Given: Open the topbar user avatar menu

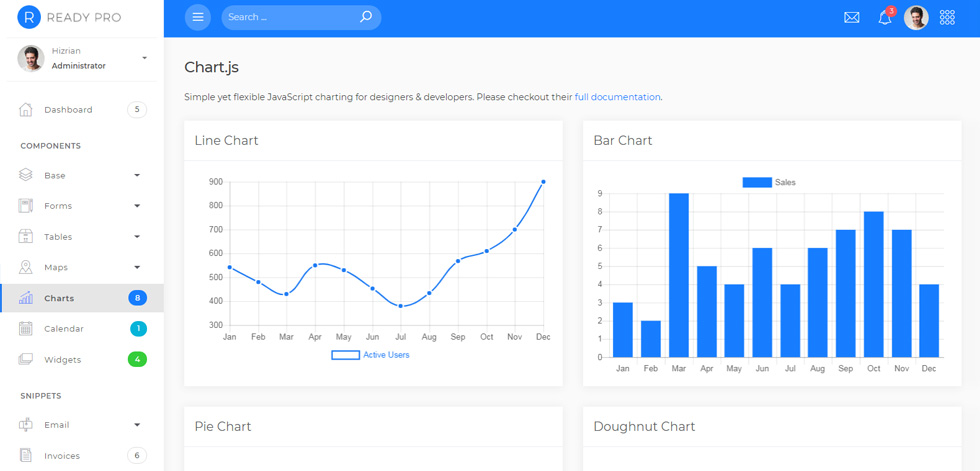Looking at the screenshot, I should click(x=916, y=17).
